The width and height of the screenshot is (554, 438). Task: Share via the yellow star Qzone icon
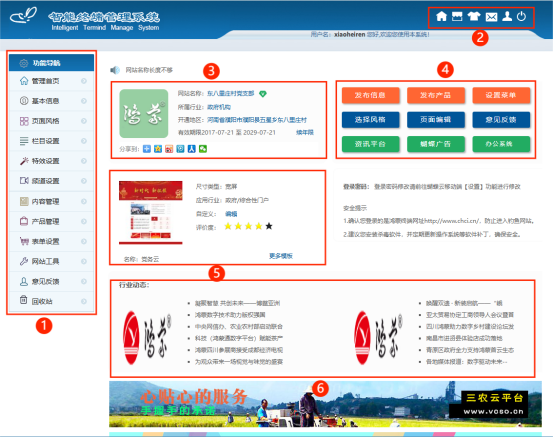pos(158,149)
